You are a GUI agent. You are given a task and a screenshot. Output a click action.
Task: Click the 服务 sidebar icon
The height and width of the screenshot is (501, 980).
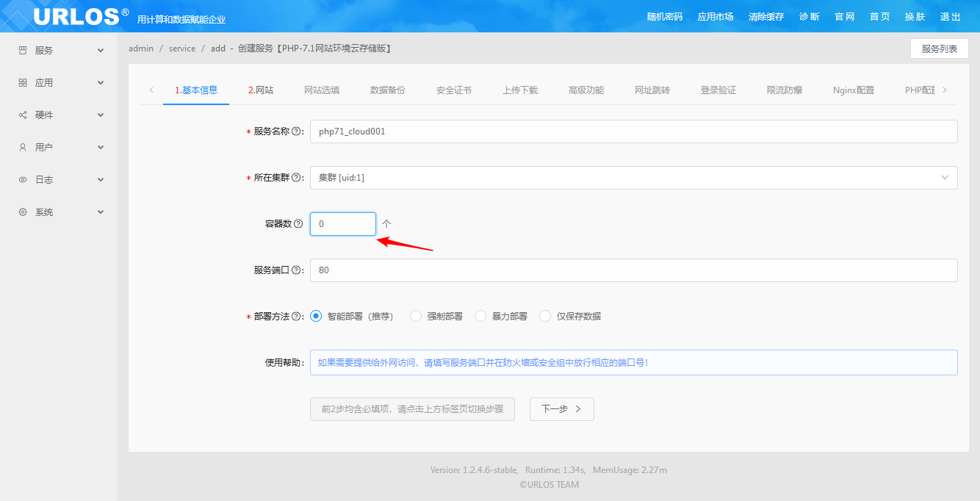coord(23,51)
